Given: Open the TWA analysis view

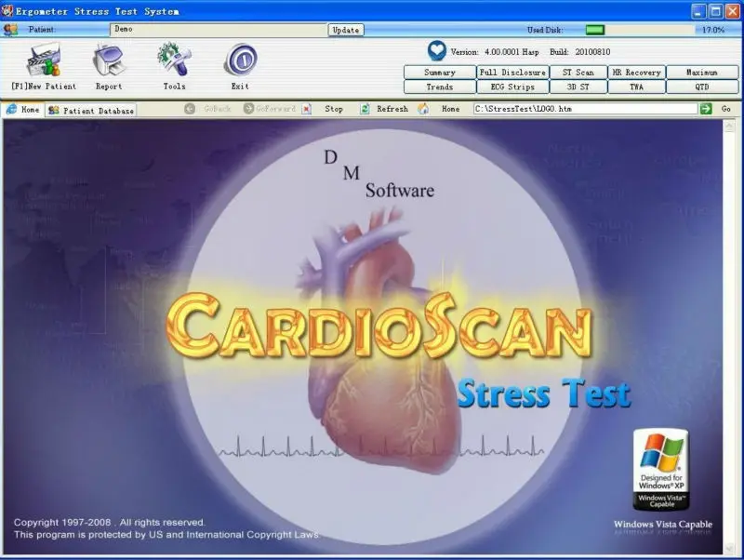Looking at the screenshot, I should (x=638, y=86).
